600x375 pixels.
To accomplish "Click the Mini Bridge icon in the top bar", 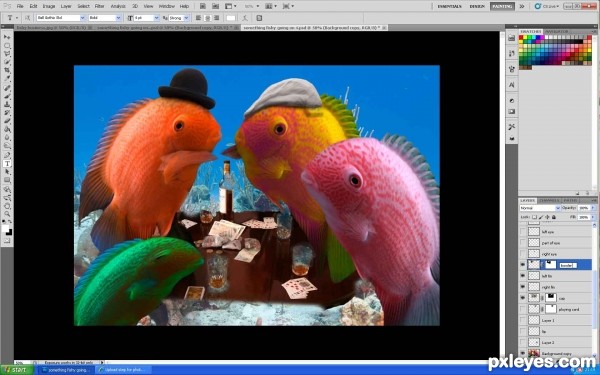I will (215, 6).
